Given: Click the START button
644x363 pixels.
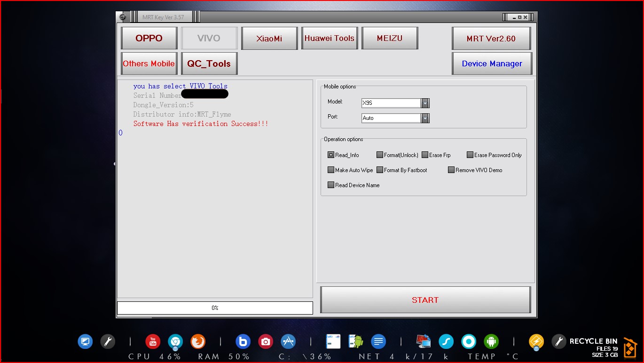Looking at the screenshot, I should [425, 300].
